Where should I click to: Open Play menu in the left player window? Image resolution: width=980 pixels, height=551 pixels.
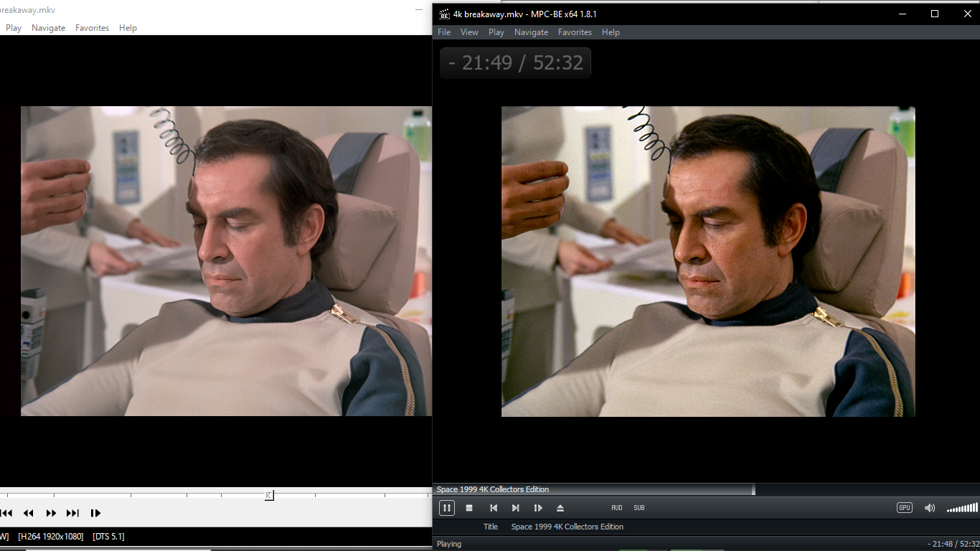click(x=14, y=28)
